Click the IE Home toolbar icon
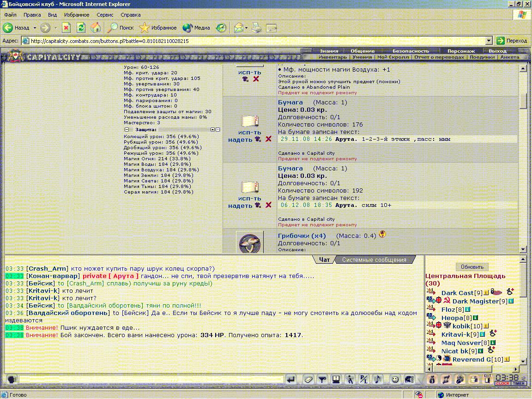532x399 pixels. pyautogui.click(x=96, y=28)
